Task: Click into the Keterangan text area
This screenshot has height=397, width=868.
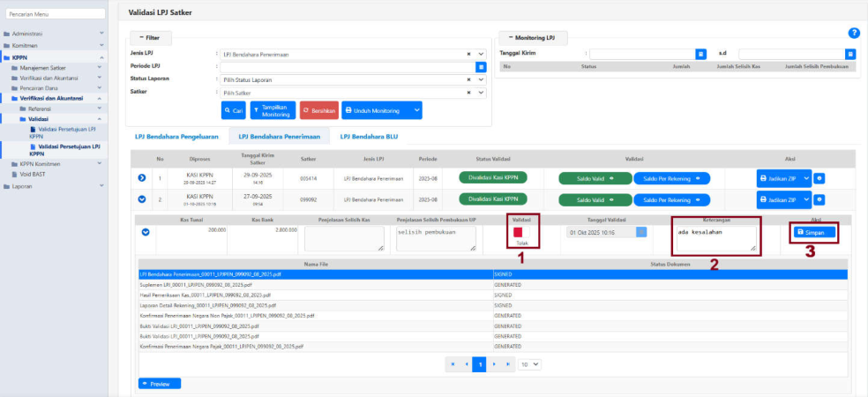Action: 715,236
